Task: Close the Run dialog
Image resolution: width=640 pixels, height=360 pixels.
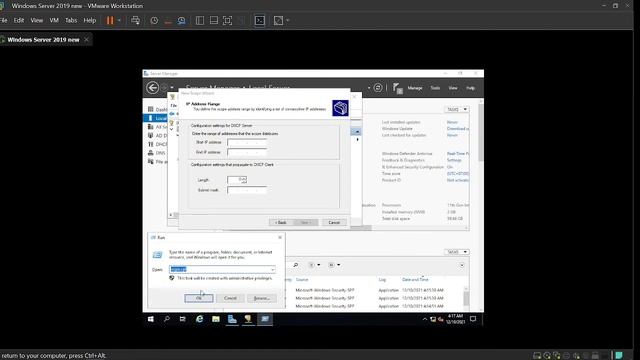Action: tap(280, 238)
